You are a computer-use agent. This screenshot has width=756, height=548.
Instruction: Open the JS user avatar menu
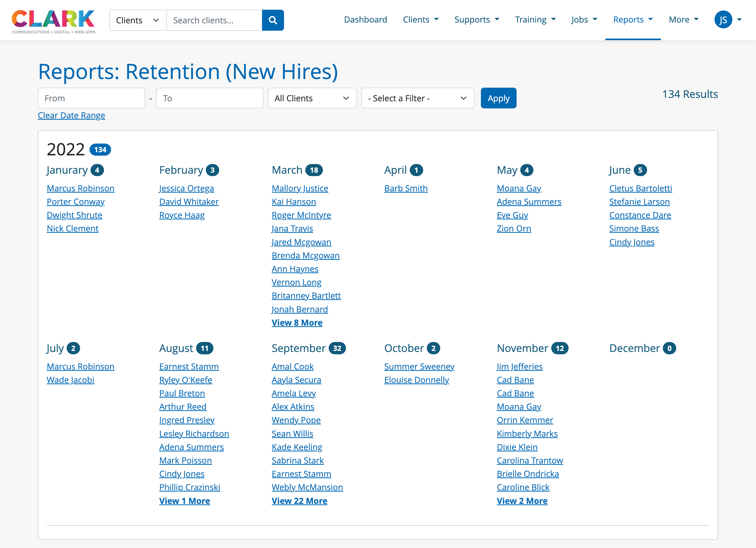click(727, 20)
